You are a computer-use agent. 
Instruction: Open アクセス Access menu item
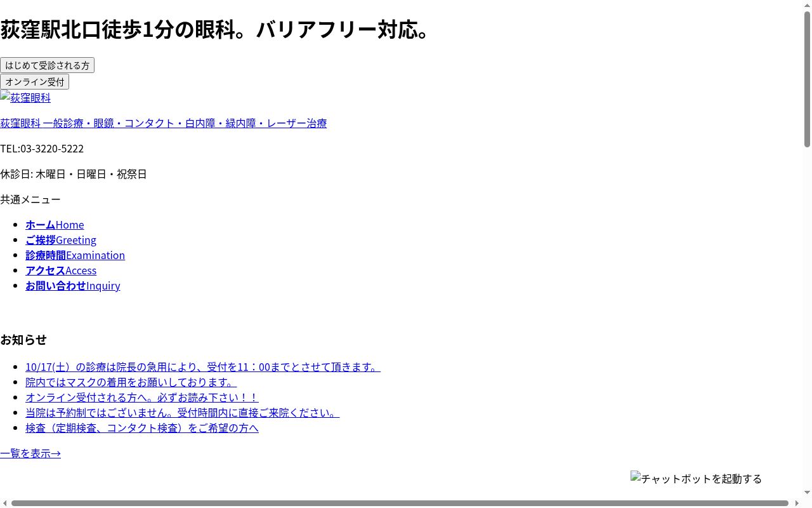point(61,271)
